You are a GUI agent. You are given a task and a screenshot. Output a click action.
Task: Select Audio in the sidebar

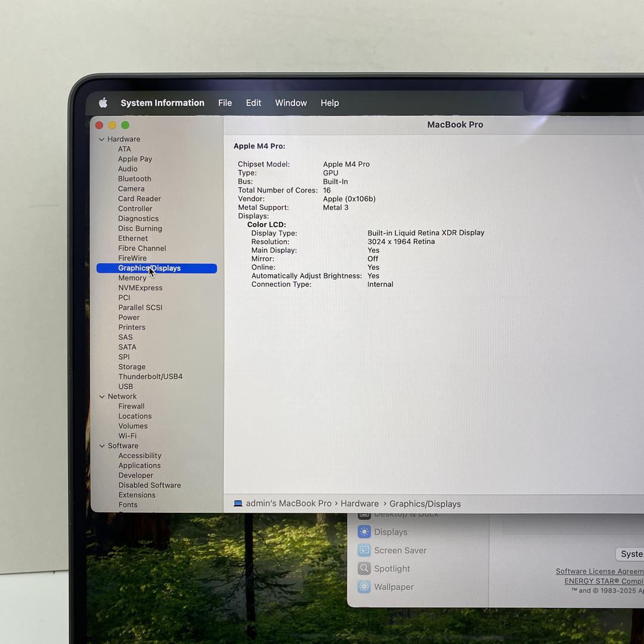128,169
